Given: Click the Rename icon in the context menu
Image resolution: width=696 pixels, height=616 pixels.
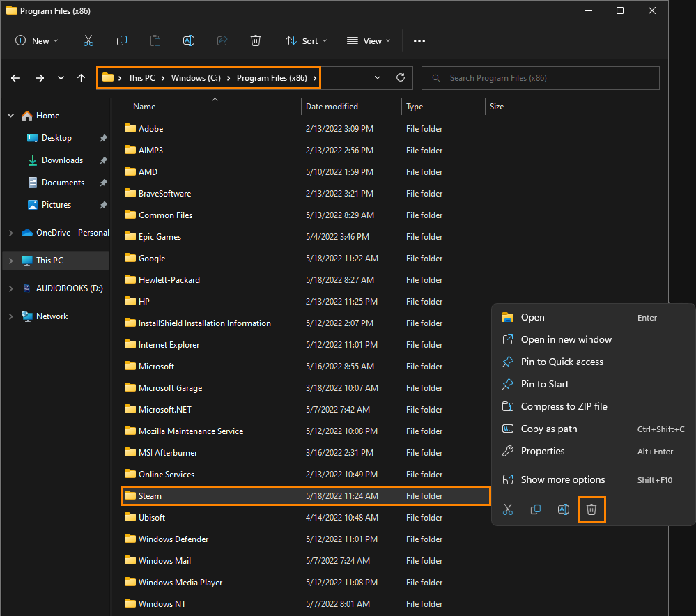Looking at the screenshot, I should [564, 509].
